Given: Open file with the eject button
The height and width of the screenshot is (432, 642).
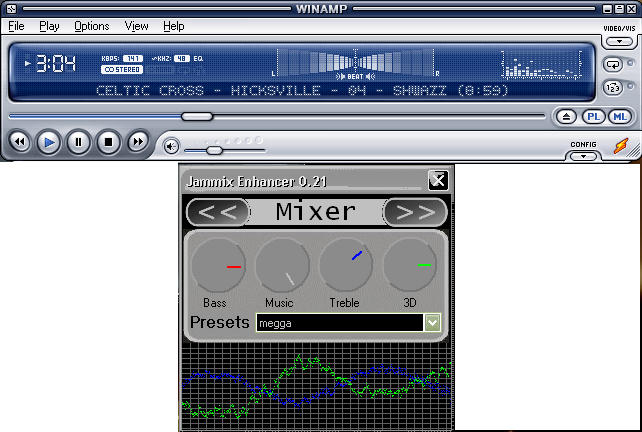Looking at the screenshot, I should coord(566,117).
